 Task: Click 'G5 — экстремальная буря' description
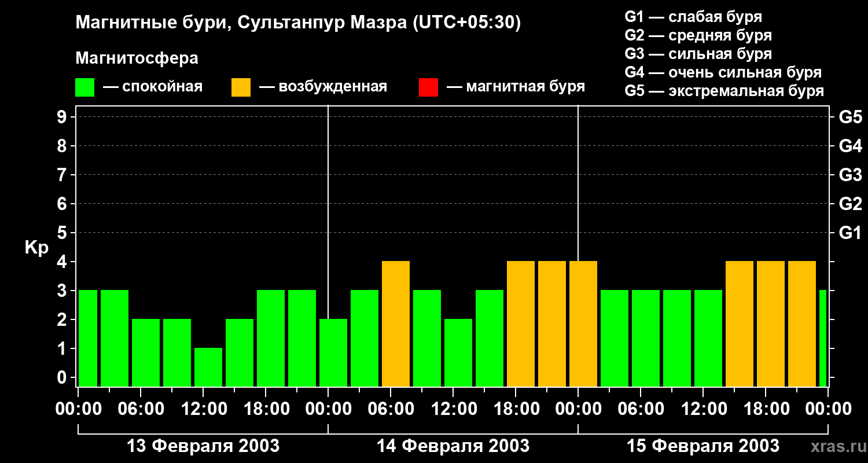pos(724,91)
